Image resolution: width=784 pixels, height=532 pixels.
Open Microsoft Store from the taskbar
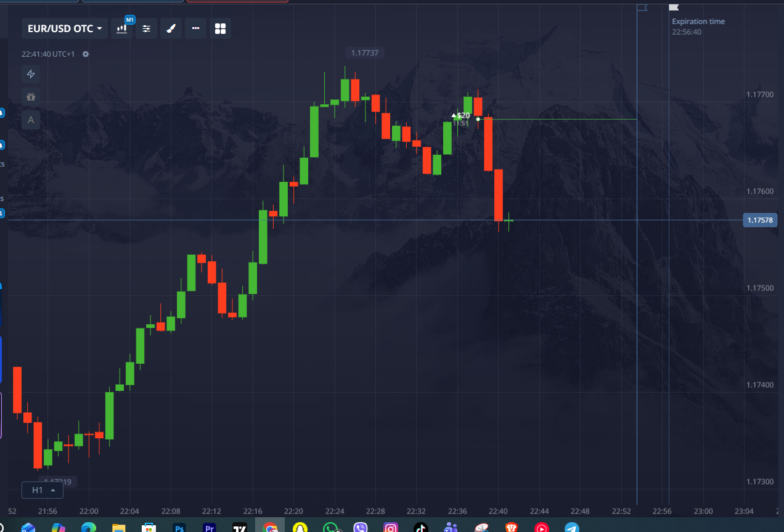(149, 528)
